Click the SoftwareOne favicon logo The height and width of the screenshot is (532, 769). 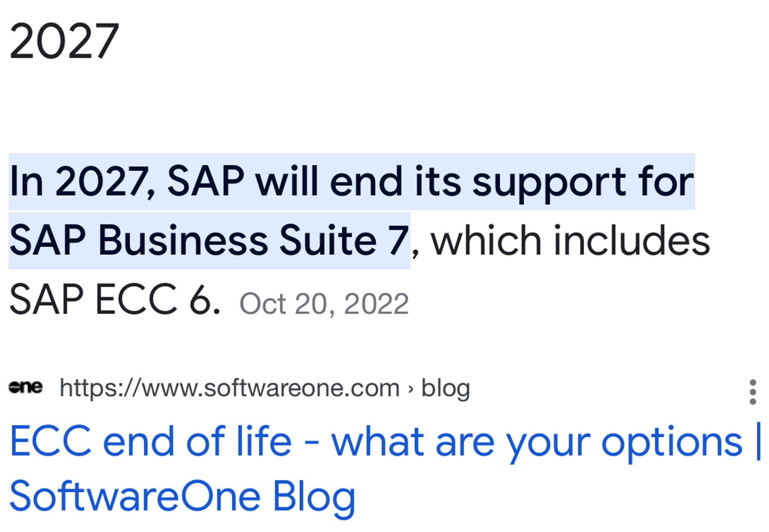(26, 387)
